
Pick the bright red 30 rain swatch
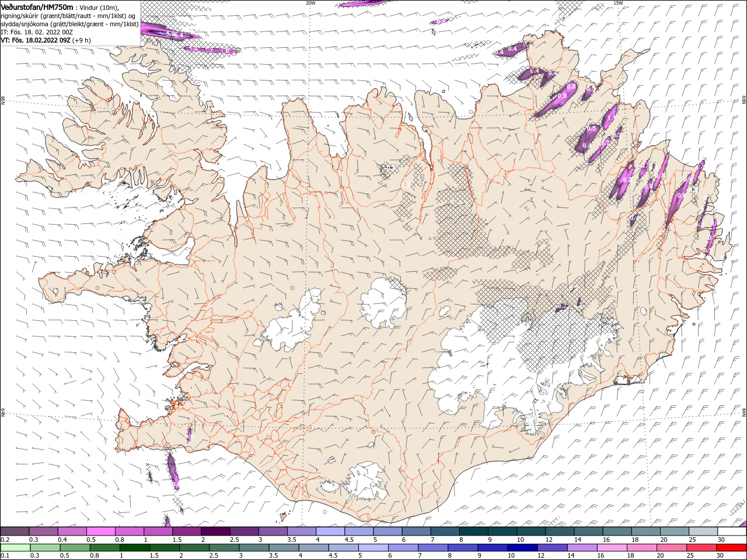[732, 548]
